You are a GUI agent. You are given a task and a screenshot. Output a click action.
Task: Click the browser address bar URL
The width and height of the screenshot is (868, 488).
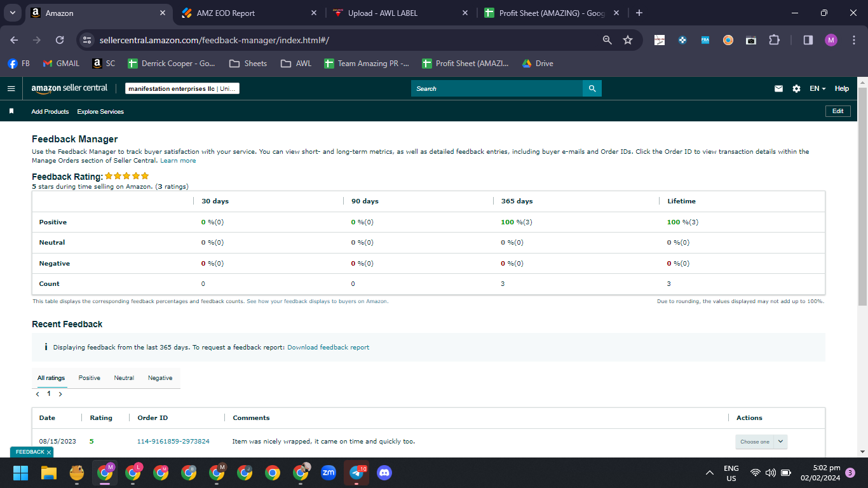[214, 40]
